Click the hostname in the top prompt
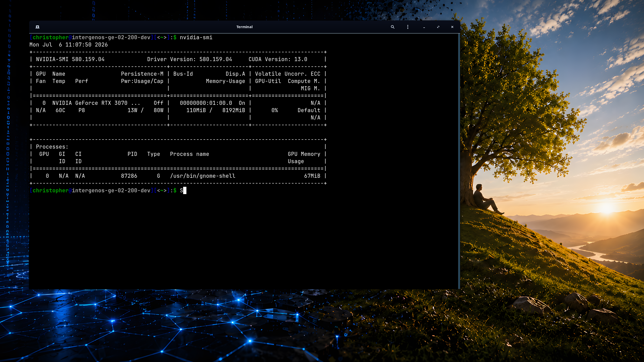The width and height of the screenshot is (644, 362). pos(111,37)
